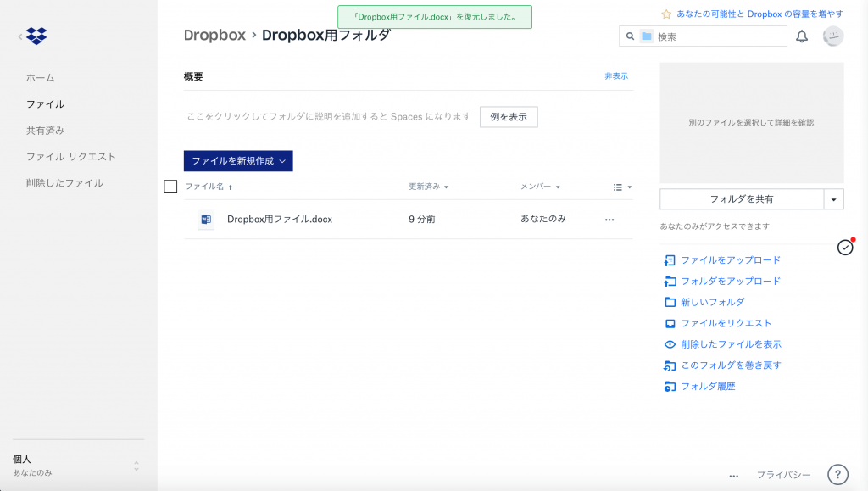Screen dimensions: 868x491
Task: Open ファイル リクエスト in the sidebar
Action: point(71,157)
